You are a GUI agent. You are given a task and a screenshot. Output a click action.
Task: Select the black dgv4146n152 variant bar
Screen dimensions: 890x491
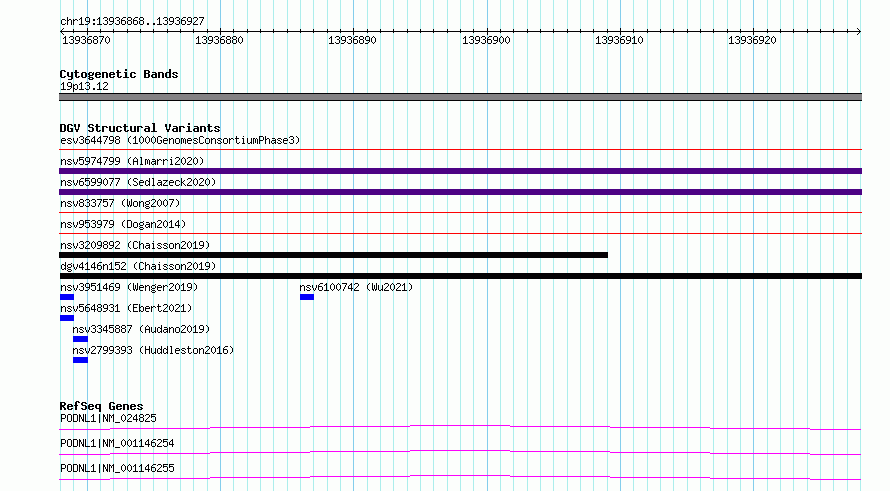(x=460, y=276)
